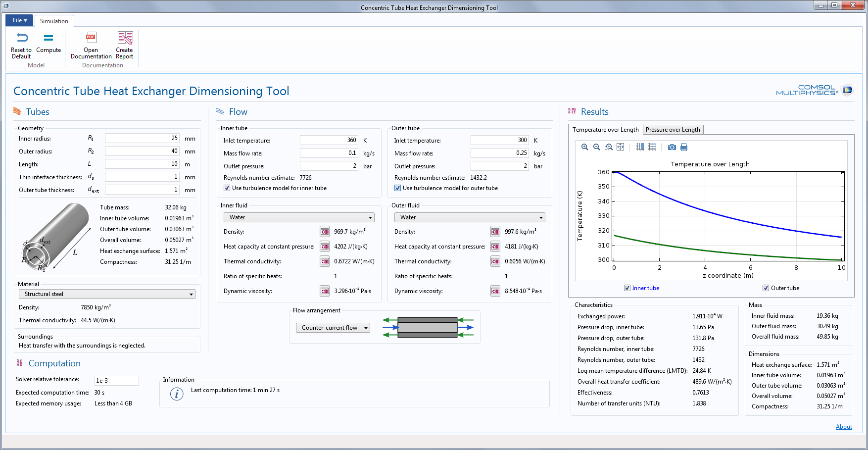Screen dimensions: 868x450
Task: Open Structural steel material dropdown
Action: pos(107,294)
